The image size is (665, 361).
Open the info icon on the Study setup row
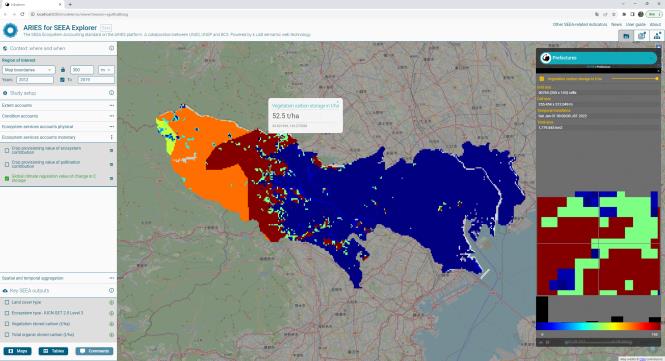click(111, 93)
